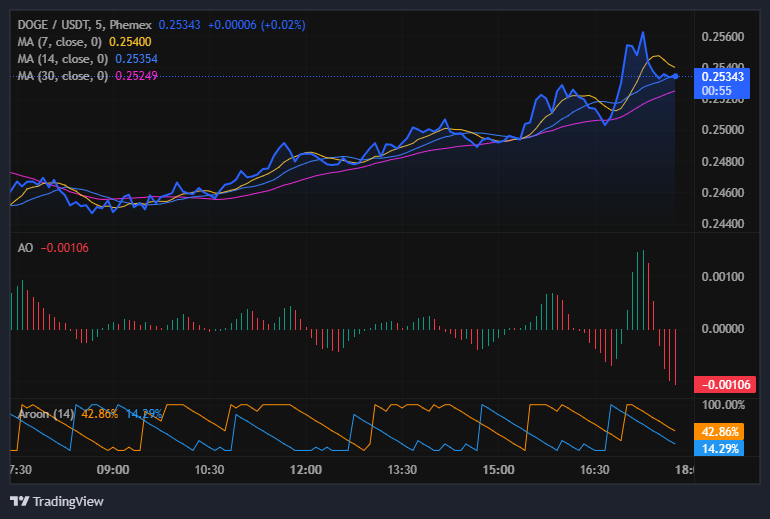Click the 16:30 time axis label
Image resolution: width=770 pixels, height=519 pixels.
(x=594, y=469)
